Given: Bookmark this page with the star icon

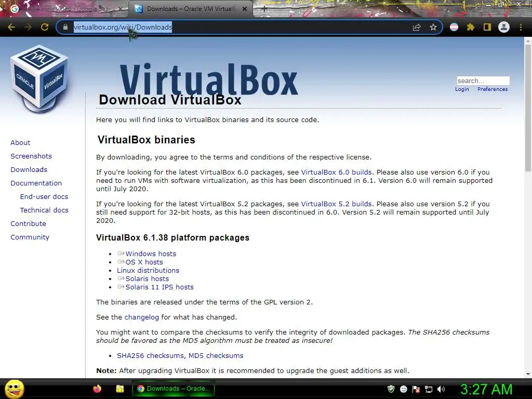Looking at the screenshot, I should tap(433, 27).
